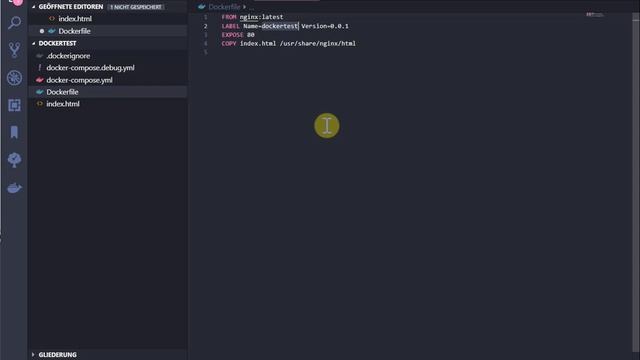Open the Docker whale view icon
Image resolution: width=640 pixels, height=360 pixels.
[14, 188]
